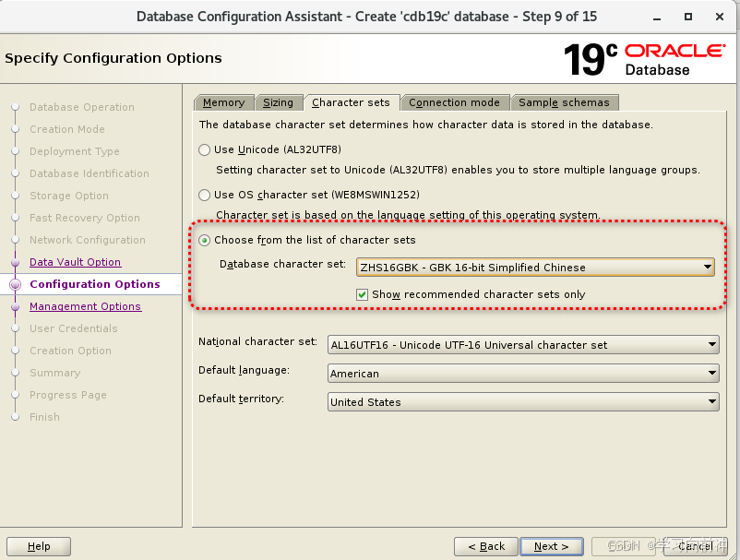Open the Database character set dropdown
Image resolution: width=740 pixels, height=560 pixels.
(x=709, y=267)
